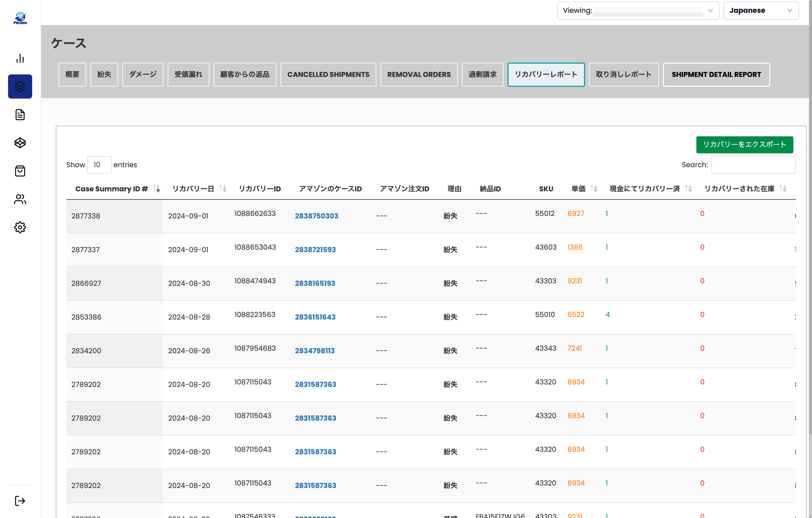Switch to the 紛失 tab
812x518 pixels.
(104, 74)
